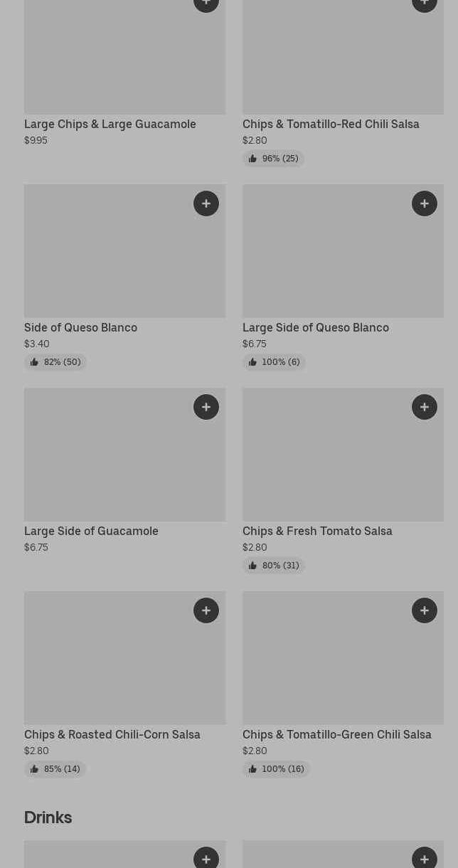Click the 80% (31) thumbs-up rating
Viewport: 458px width, 868px height.
(x=273, y=566)
